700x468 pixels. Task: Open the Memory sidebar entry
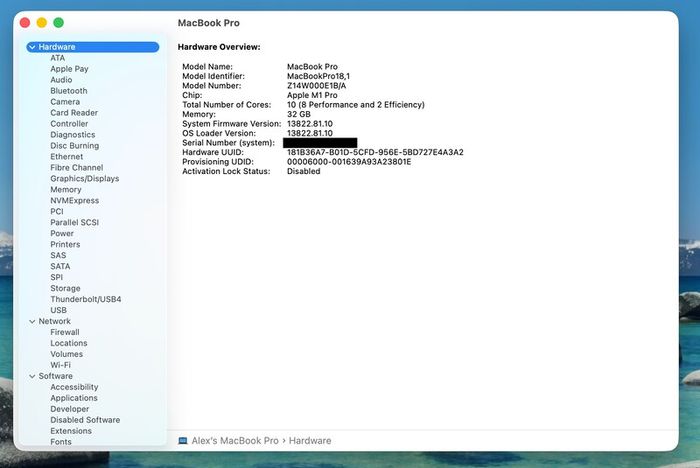point(66,190)
